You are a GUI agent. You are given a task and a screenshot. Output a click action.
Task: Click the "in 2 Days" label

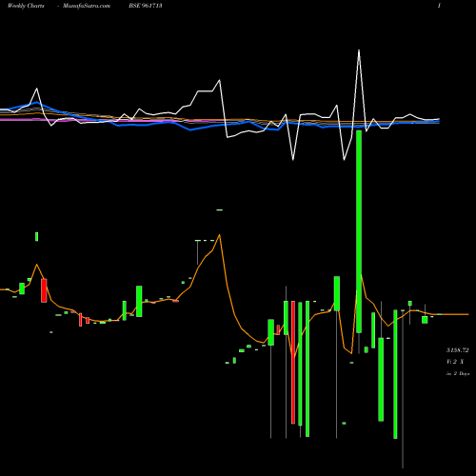click(x=458, y=373)
